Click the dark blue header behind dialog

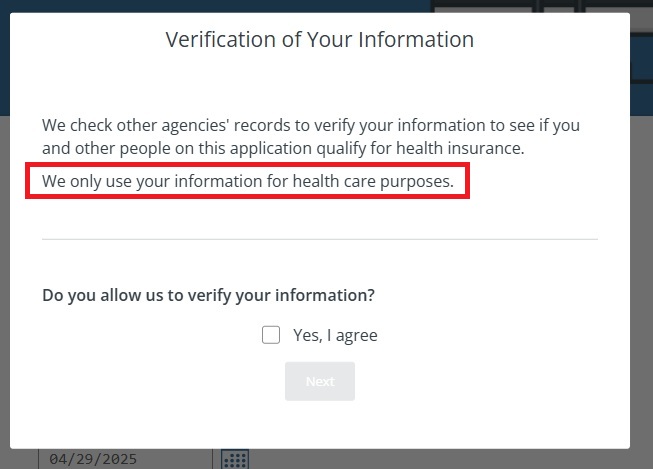click(5, 62)
